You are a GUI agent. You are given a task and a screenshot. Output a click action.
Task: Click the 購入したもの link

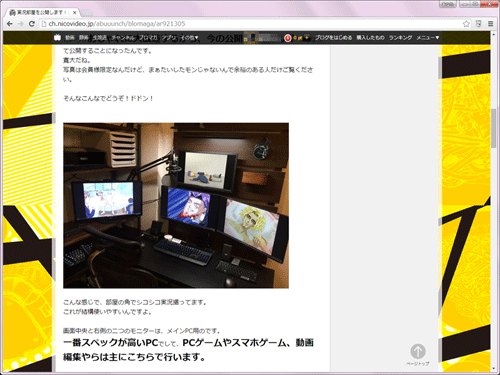click(x=370, y=38)
